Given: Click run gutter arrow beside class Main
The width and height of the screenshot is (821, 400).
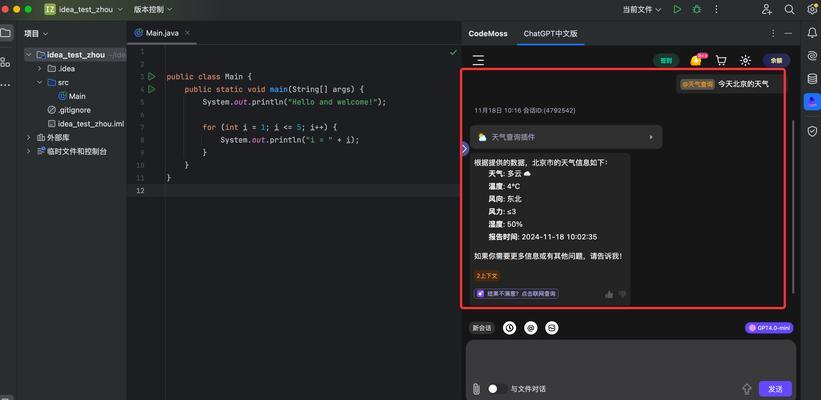Looking at the screenshot, I should click(x=152, y=76).
